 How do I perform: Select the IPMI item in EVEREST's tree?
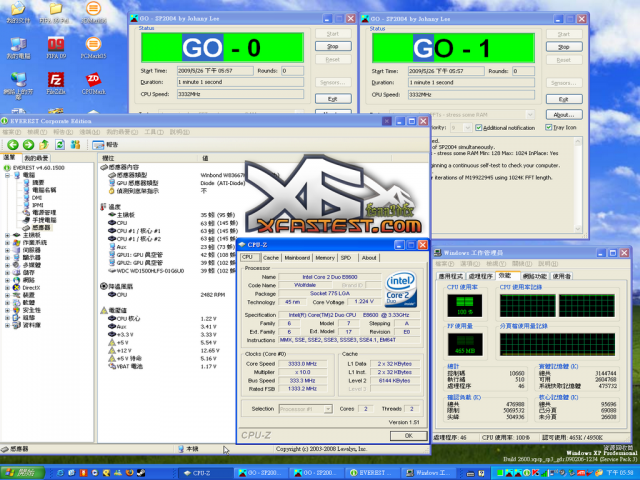33,205
